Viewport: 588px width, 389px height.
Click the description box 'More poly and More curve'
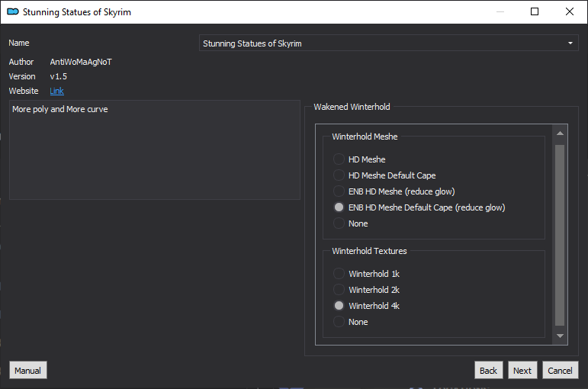[x=155, y=149]
